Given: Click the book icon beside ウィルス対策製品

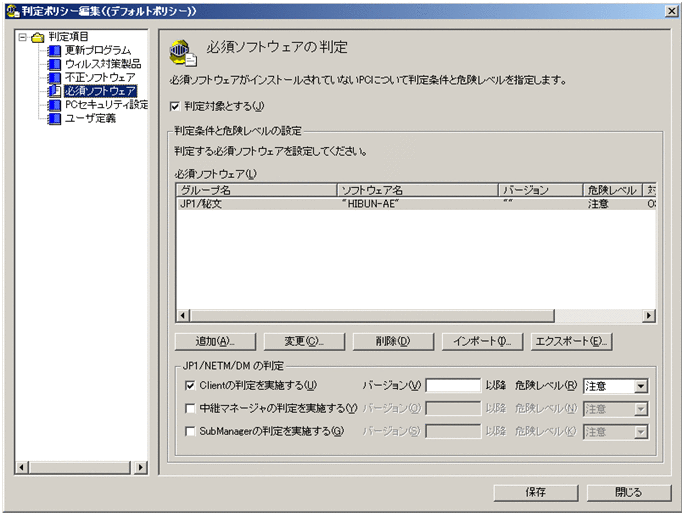Looking at the screenshot, I should coord(54,64).
